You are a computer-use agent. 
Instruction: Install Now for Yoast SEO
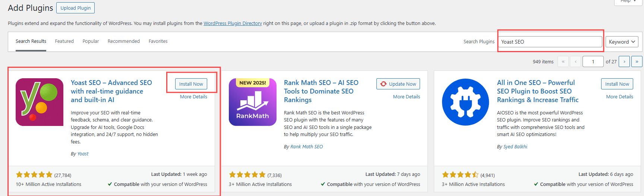click(191, 84)
